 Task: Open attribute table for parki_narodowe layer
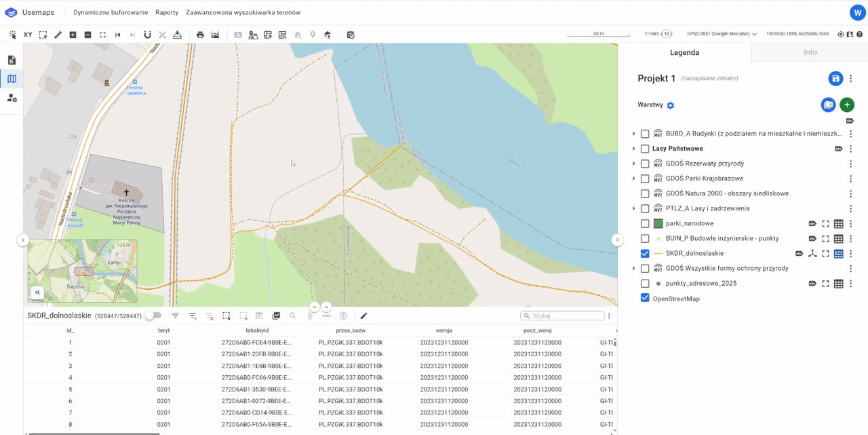pyautogui.click(x=839, y=224)
